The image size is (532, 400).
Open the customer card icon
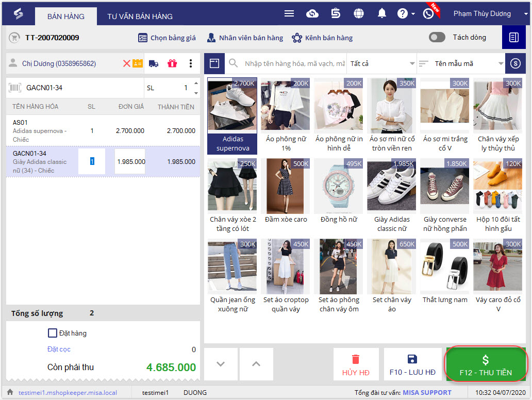(138, 63)
